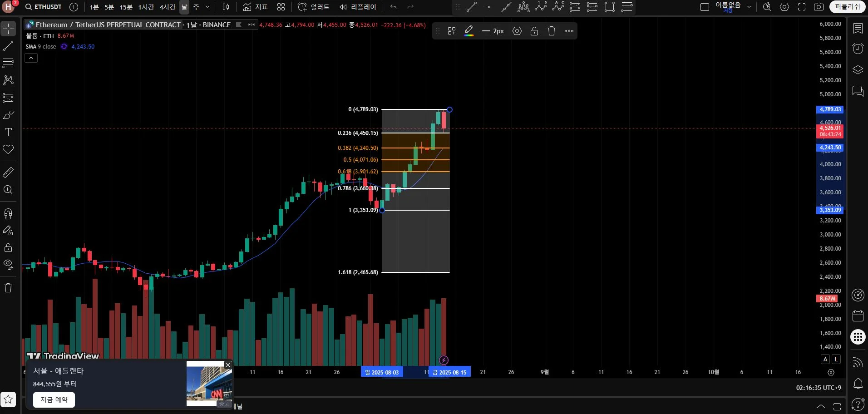Open the economic calendar panel
The width and height of the screenshot is (868, 414).
(x=858, y=316)
